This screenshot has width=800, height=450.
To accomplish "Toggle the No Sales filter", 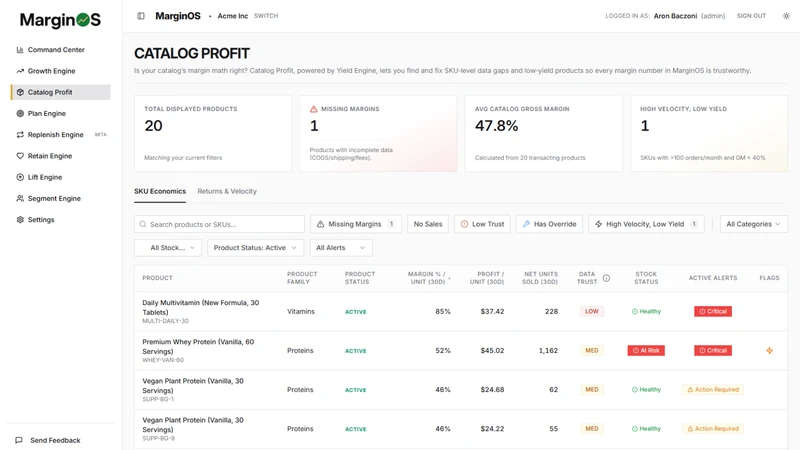I will pos(428,224).
